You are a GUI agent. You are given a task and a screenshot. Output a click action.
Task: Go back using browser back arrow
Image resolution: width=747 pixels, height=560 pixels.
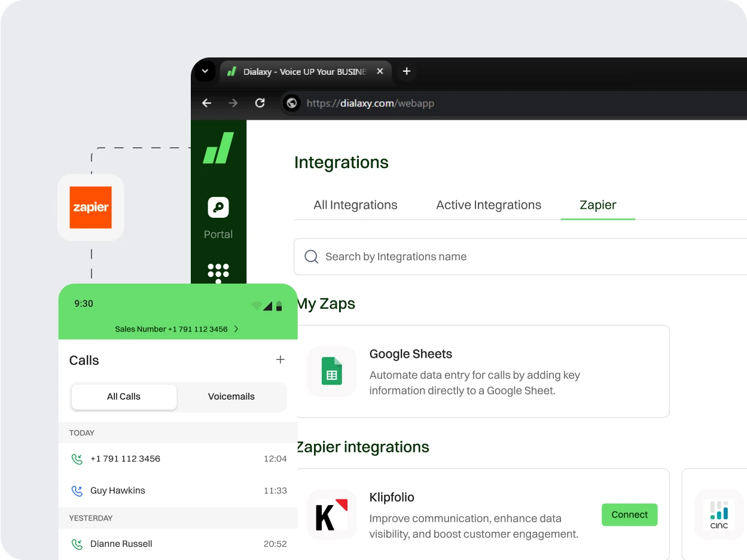tap(207, 103)
